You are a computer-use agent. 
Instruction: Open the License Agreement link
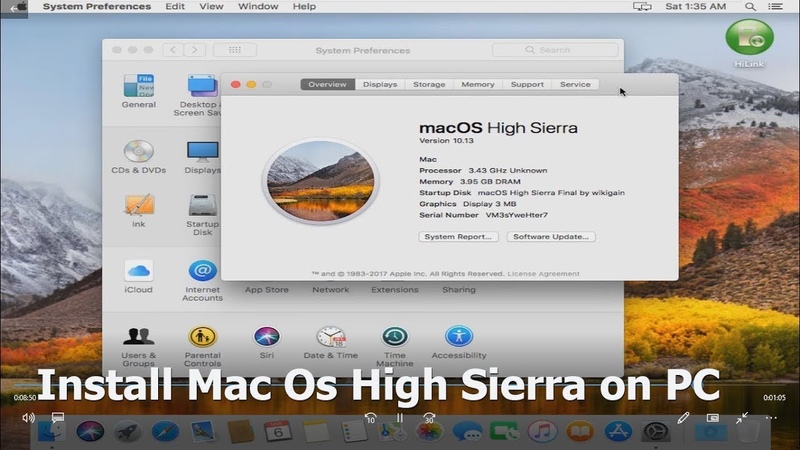[x=543, y=274]
